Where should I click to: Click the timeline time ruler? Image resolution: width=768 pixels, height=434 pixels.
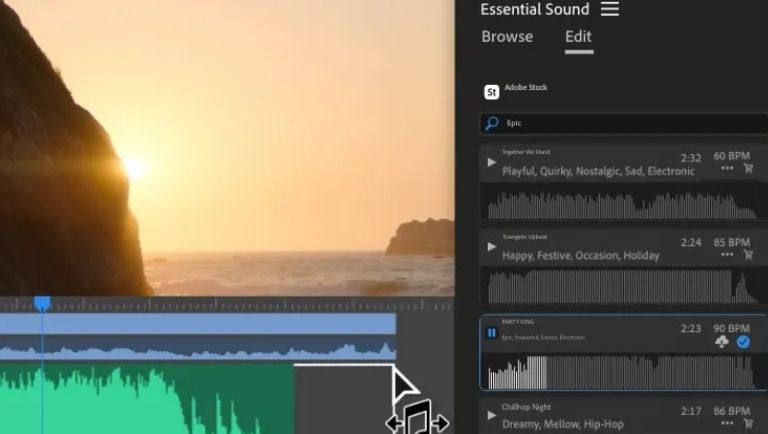click(227, 305)
